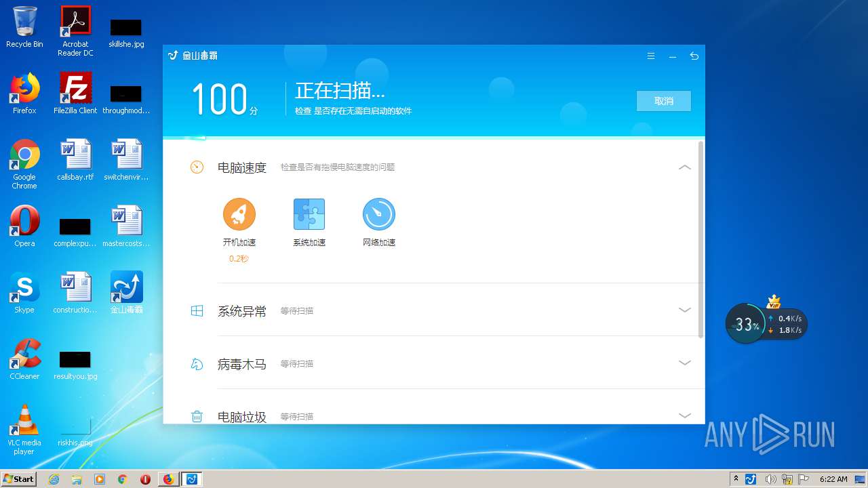The height and width of the screenshot is (488, 868).
Task: Click the Action Center flag icon
Action: [x=804, y=479]
